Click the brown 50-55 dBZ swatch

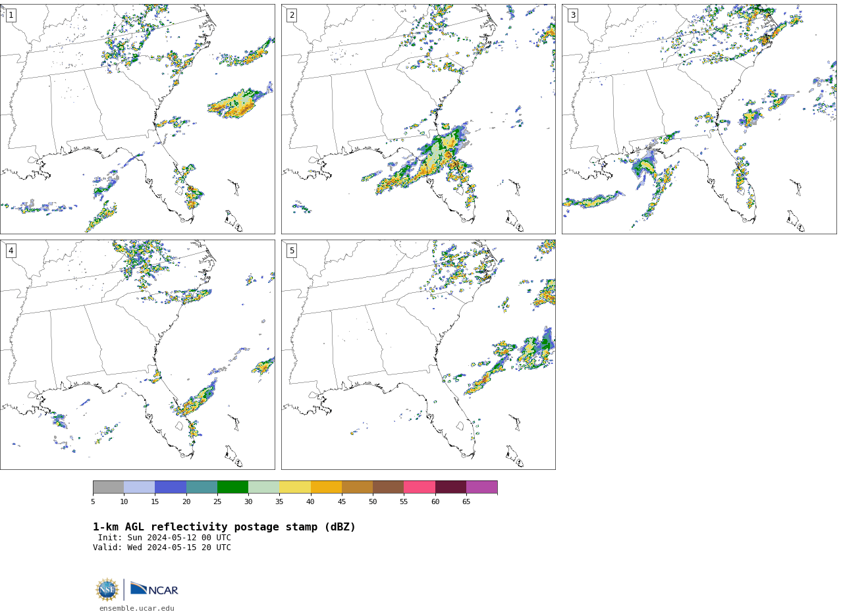(x=388, y=487)
